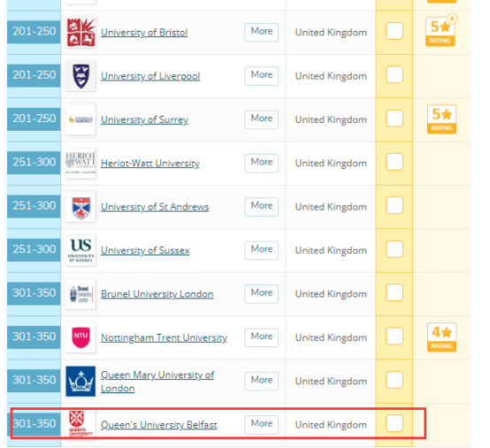Click the University of St Andrews crest logo
Screen dimensions: 490x448
pyautogui.click(x=80, y=207)
